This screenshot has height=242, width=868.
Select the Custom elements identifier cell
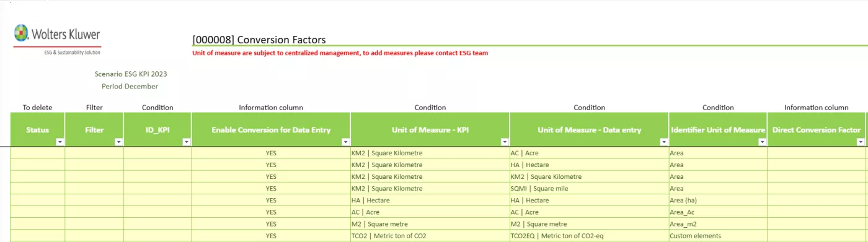[718, 235]
